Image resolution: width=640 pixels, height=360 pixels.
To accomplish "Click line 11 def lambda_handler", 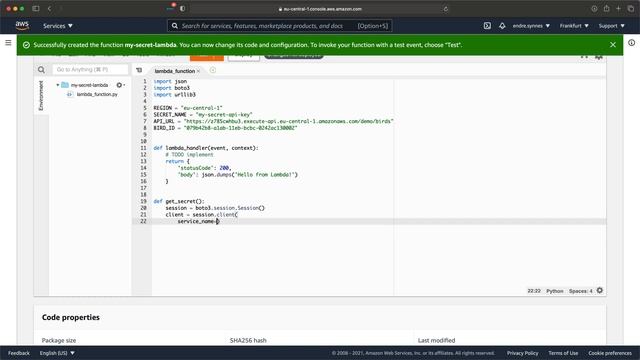I will (x=206, y=148).
